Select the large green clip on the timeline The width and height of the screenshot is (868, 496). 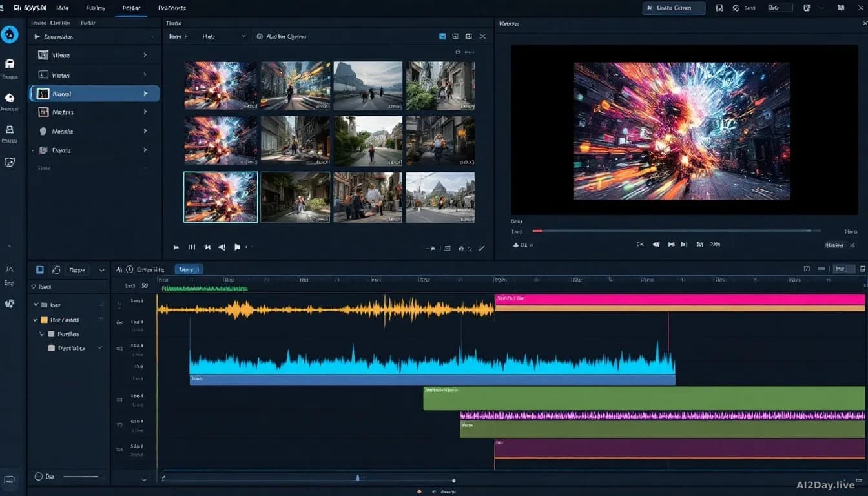(x=644, y=398)
